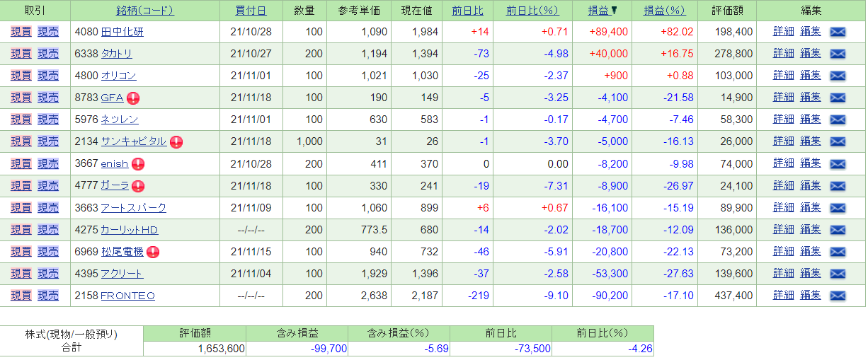This screenshot has height=360, width=868.
Task: Click mail alert icon for GFA row
Action: (x=838, y=98)
